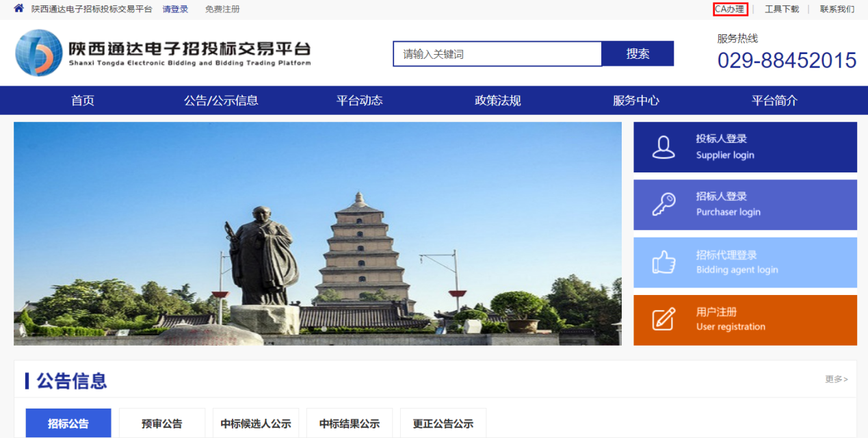This screenshot has width=868, height=438.
Task: Switch to the 预审公告 tab
Action: point(162,423)
